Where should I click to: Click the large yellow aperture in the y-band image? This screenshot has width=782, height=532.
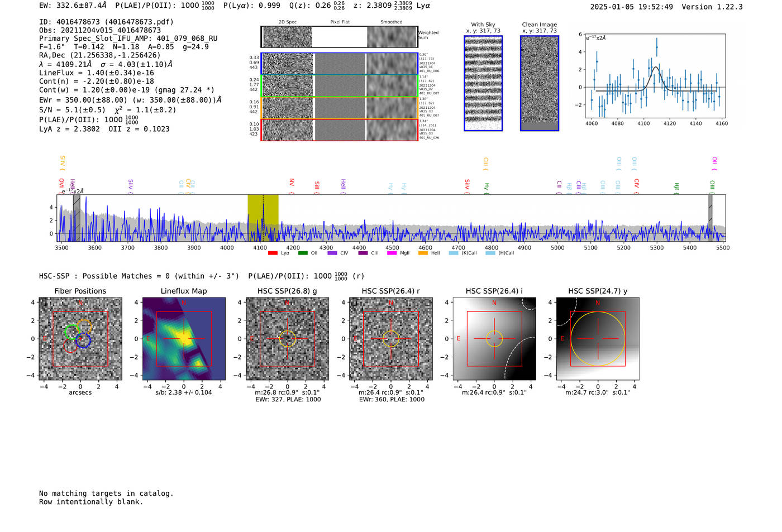[598, 339]
